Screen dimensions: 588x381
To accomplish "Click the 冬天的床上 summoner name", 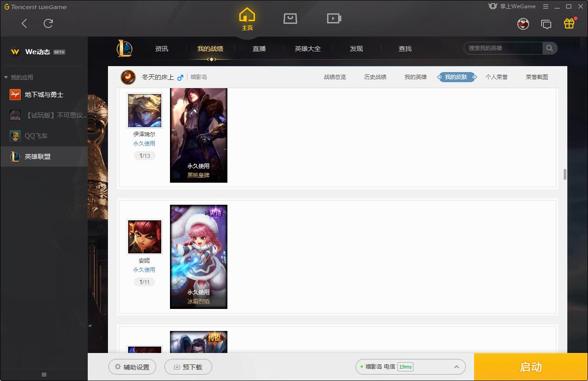I will [158, 77].
